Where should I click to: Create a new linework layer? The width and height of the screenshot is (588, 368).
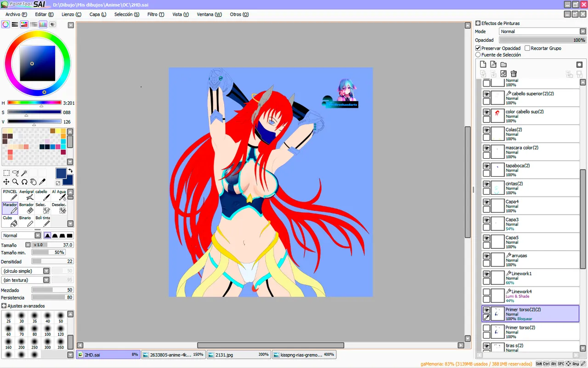493,64
